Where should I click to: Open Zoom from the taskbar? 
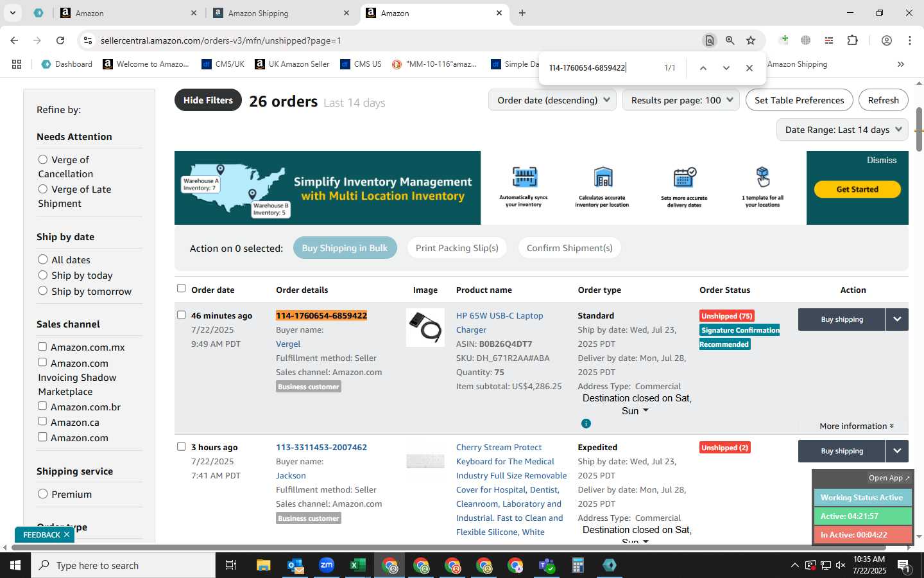coord(327,565)
